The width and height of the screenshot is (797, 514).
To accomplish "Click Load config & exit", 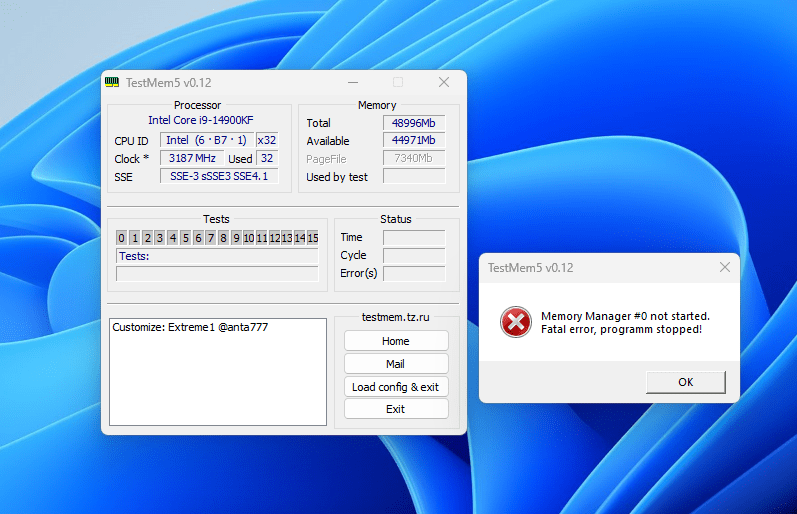I will (x=396, y=387).
